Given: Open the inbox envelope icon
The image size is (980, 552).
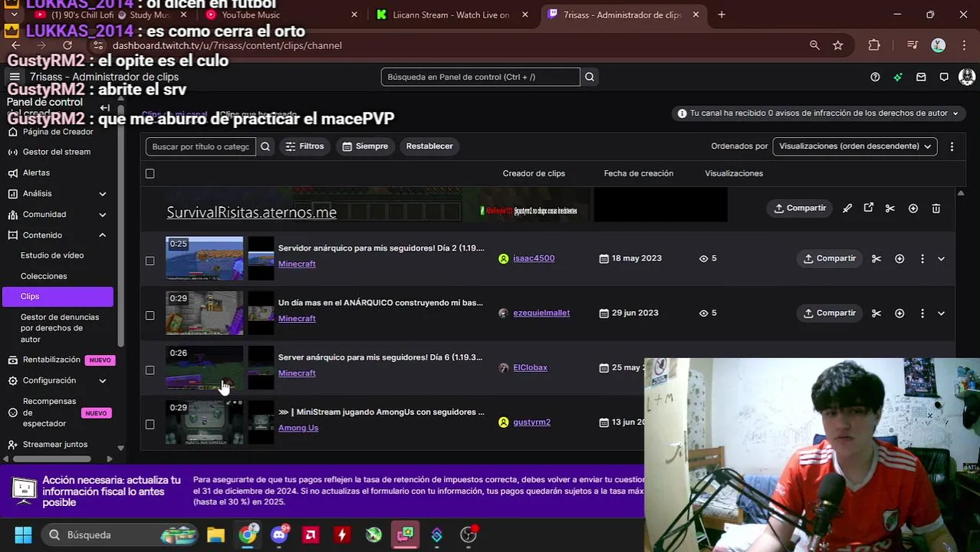Looking at the screenshot, I should pyautogui.click(x=921, y=77).
